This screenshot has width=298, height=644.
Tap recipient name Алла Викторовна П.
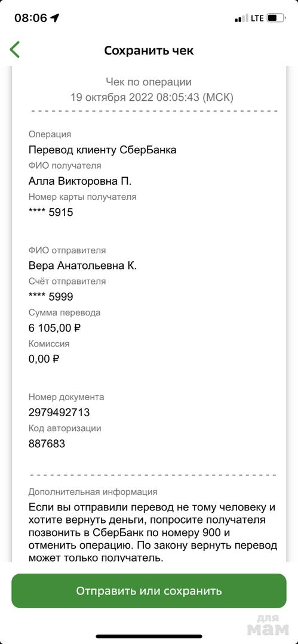coord(80,181)
